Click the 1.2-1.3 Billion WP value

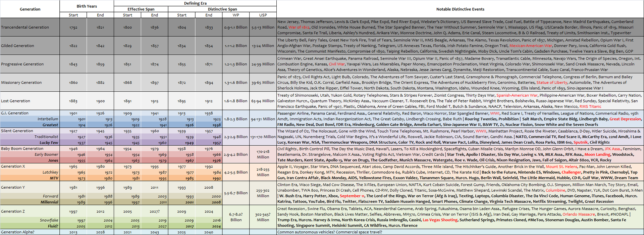236,64
